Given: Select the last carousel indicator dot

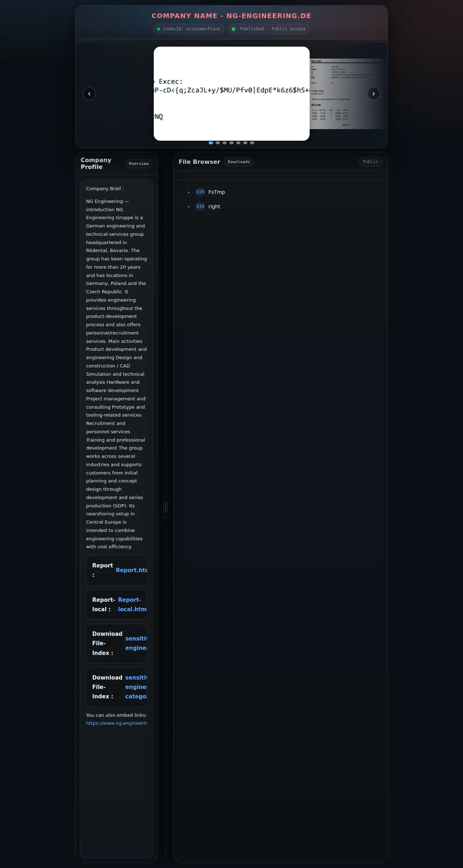Looking at the screenshot, I should tap(252, 143).
